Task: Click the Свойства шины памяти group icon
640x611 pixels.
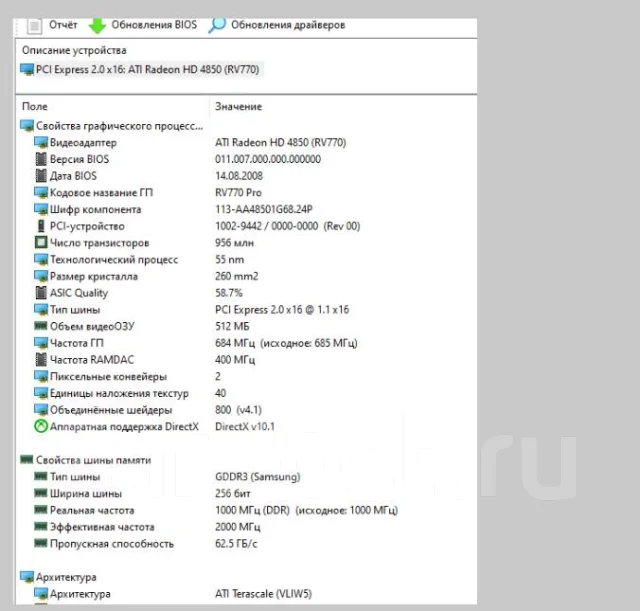Action: (x=27, y=460)
